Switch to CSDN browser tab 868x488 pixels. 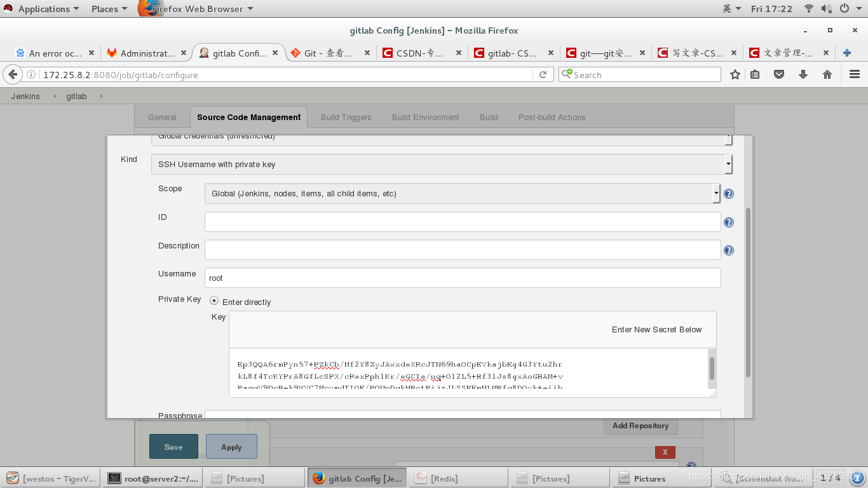pyautogui.click(x=421, y=53)
